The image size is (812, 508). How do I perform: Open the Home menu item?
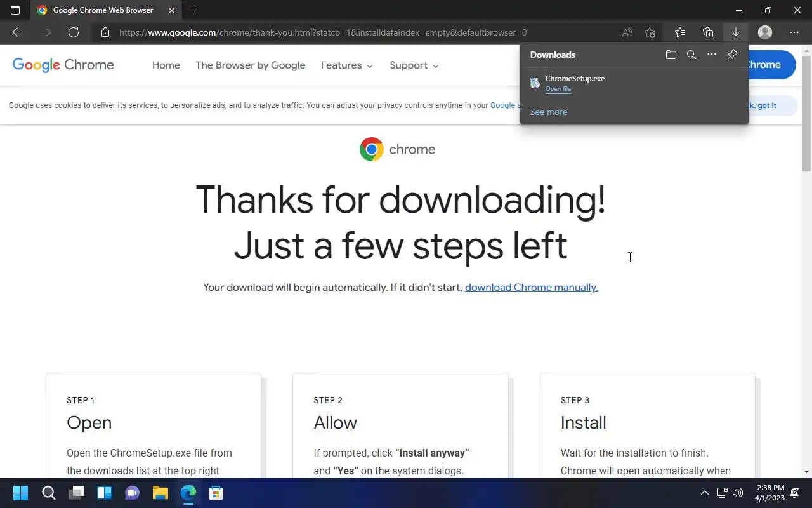pos(166,65)
